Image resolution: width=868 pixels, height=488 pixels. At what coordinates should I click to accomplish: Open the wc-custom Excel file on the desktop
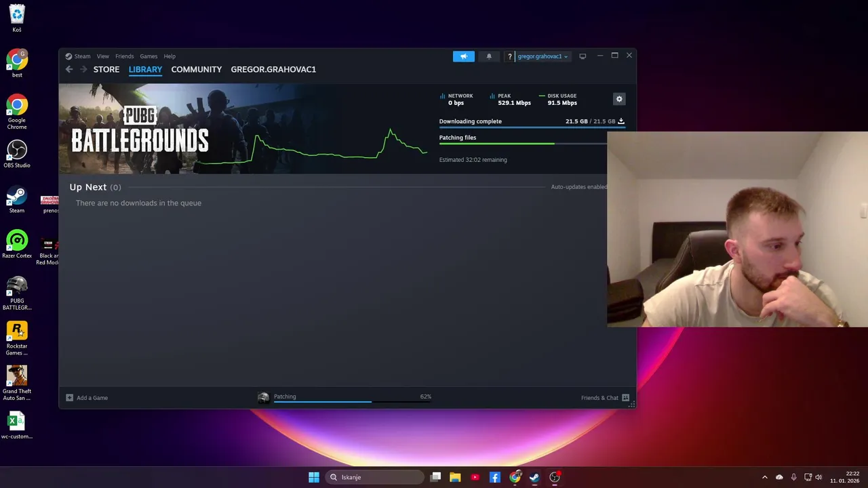tap(17, 426)
